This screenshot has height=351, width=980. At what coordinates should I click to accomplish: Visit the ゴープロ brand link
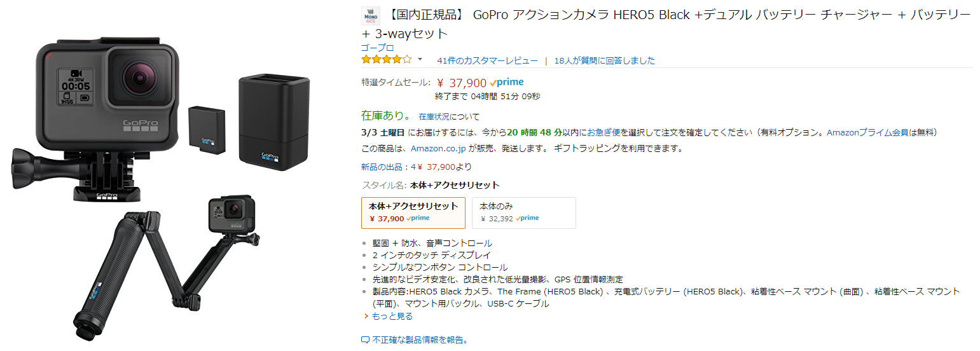pyautogui.click(x=378, y=48)
